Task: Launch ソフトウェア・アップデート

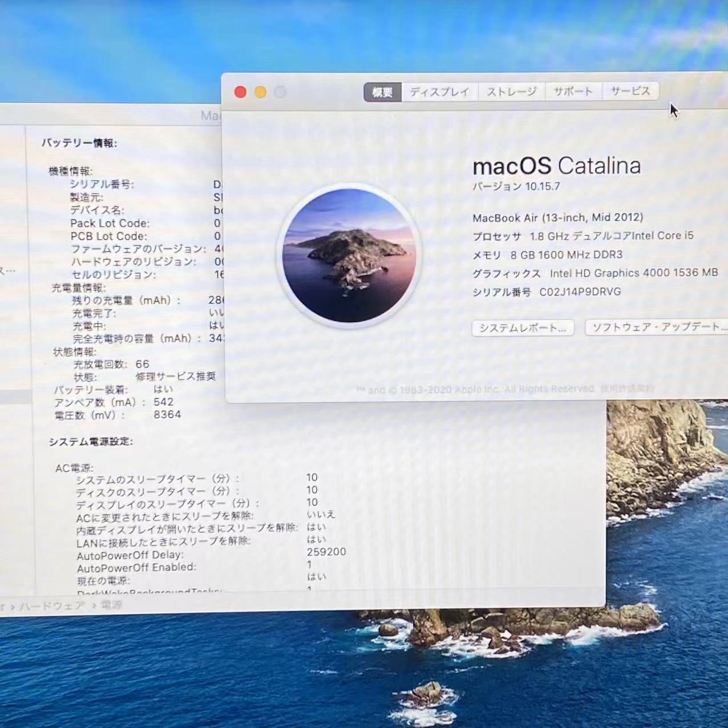Action: tap(656, 327)
